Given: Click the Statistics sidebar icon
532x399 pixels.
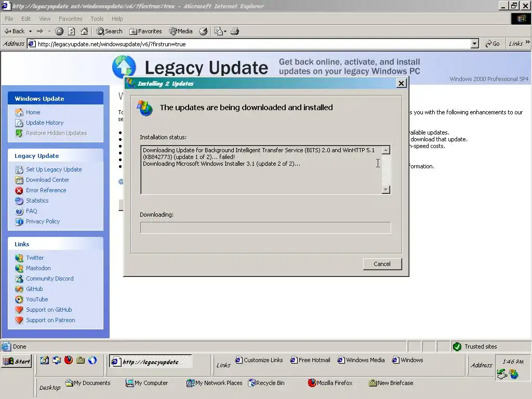Looking at the screenshot, I should tap(19, 201).
